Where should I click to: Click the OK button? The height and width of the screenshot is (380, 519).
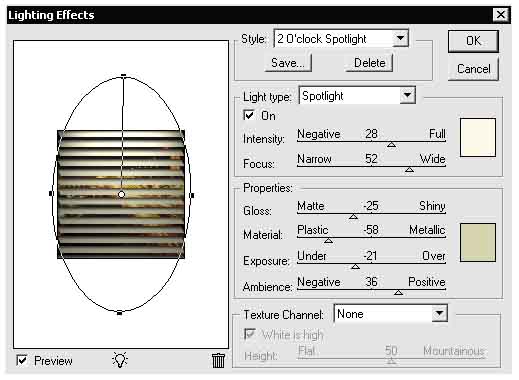coord(473,41)
